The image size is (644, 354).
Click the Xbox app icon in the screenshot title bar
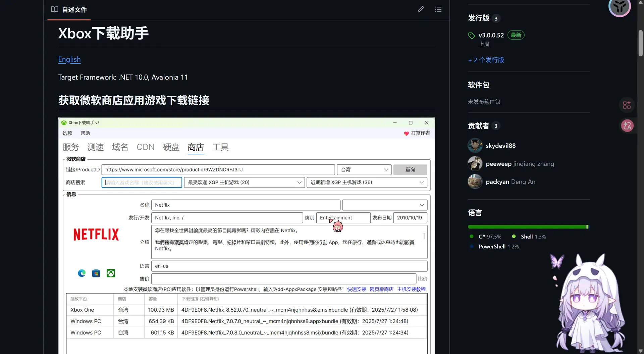(64, 123)
